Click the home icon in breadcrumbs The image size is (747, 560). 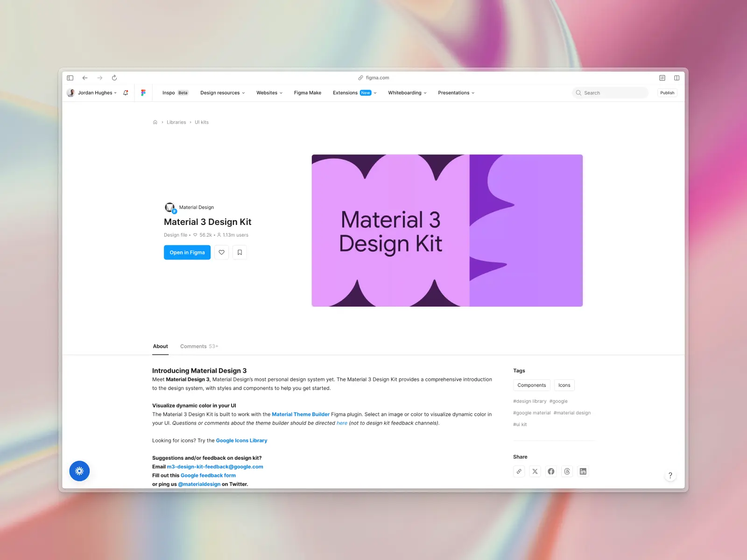click(155, 122)
